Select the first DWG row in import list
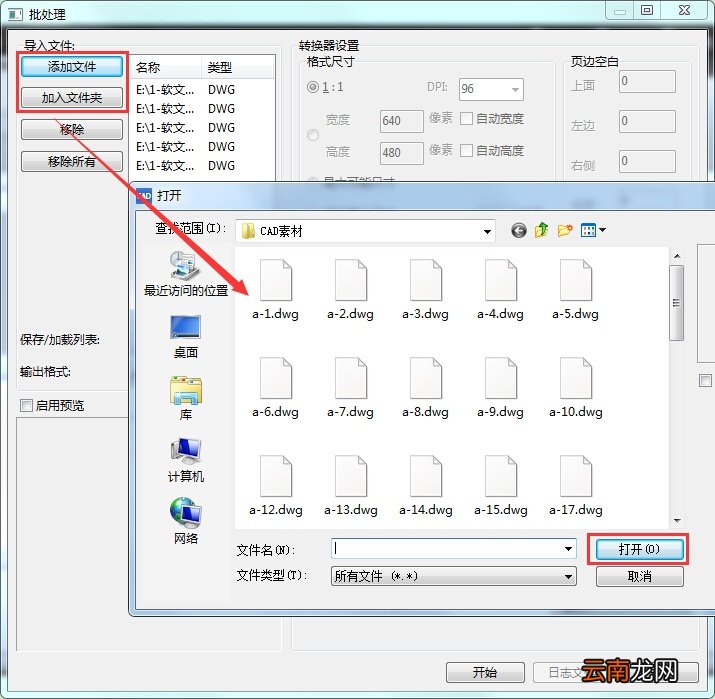Screen dimensions: 715x699 tap(202, 90)
